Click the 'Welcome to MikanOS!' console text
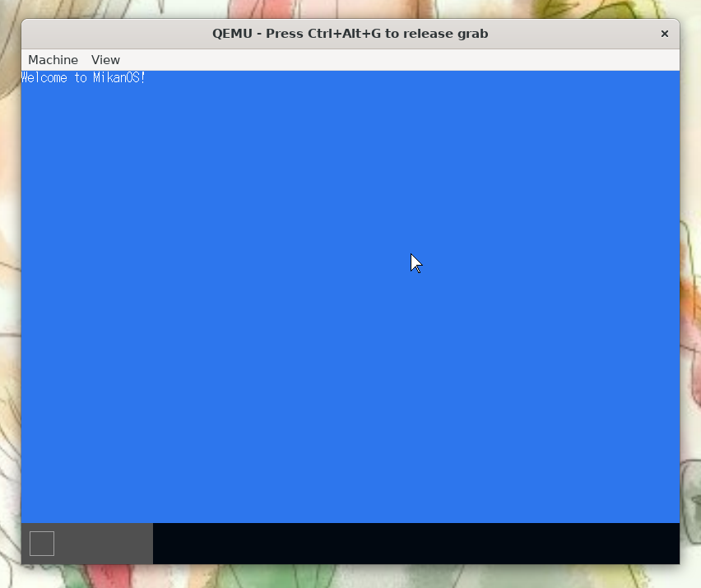This screenshot has height=588, width=701. [83, 78]
